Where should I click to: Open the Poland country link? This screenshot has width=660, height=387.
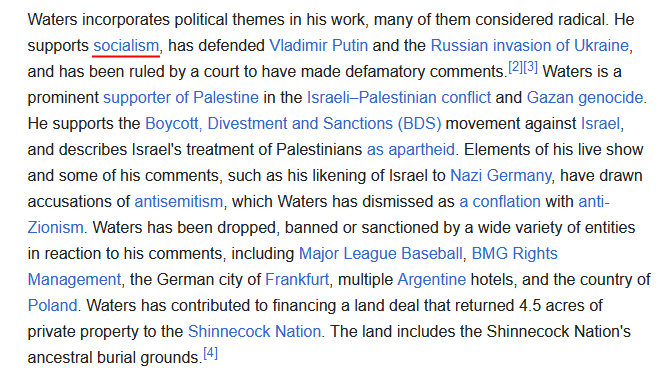(53, 306)
